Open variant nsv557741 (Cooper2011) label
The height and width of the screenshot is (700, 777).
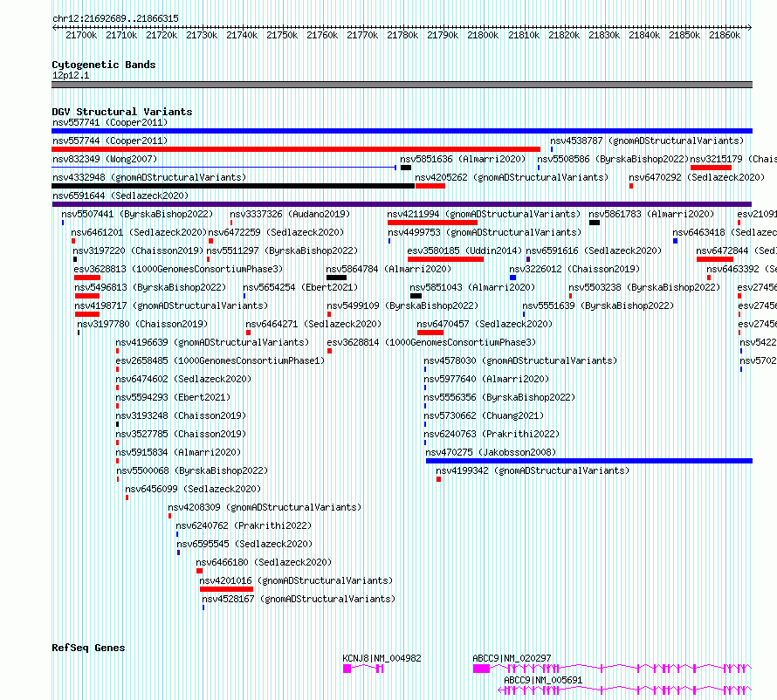pyautogui.click(x=110, y=122)
